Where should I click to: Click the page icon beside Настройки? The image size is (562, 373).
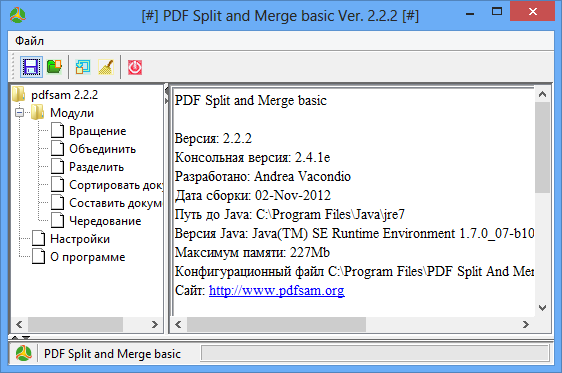click(x=39, y=238)
